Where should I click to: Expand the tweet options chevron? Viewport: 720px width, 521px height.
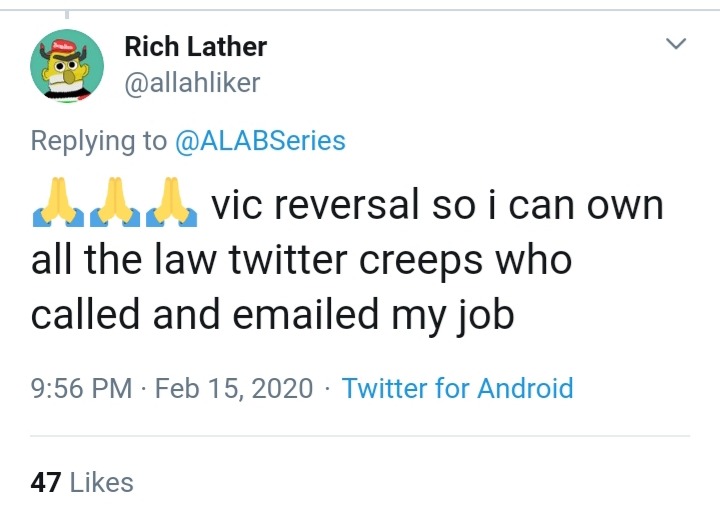[x=676, y=44]
